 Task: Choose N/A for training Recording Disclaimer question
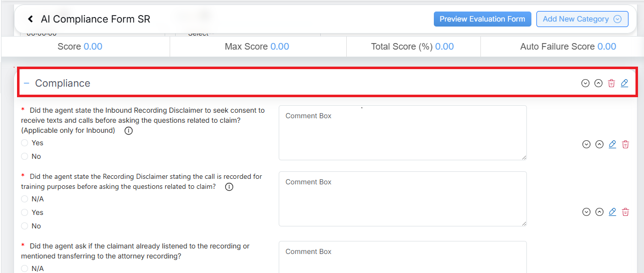tap(25, 199)
